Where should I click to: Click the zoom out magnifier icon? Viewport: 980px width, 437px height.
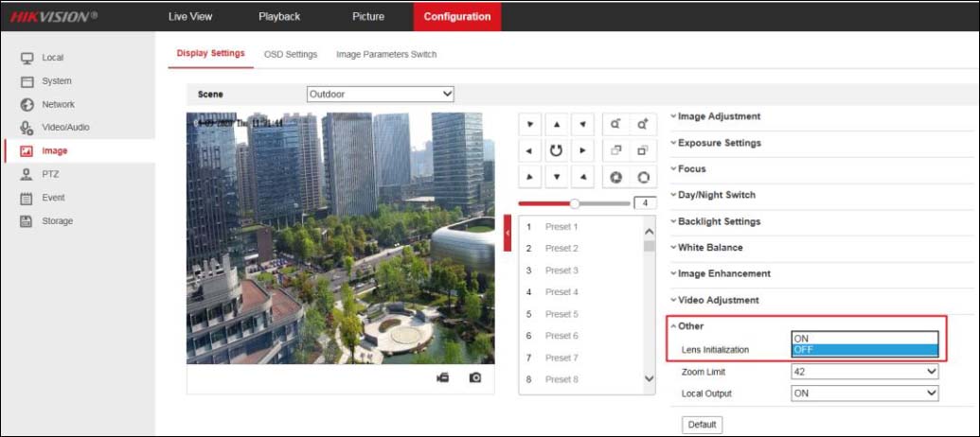click(615, 124)
